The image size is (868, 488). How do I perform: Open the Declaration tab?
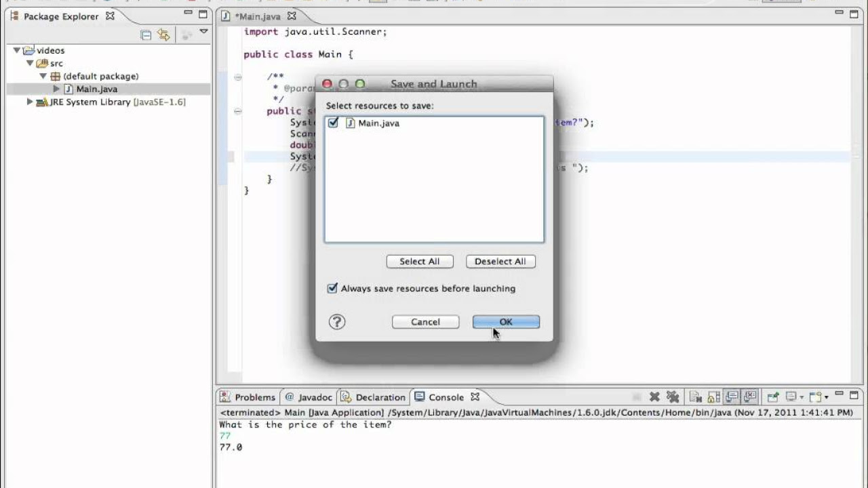point(374,397)
